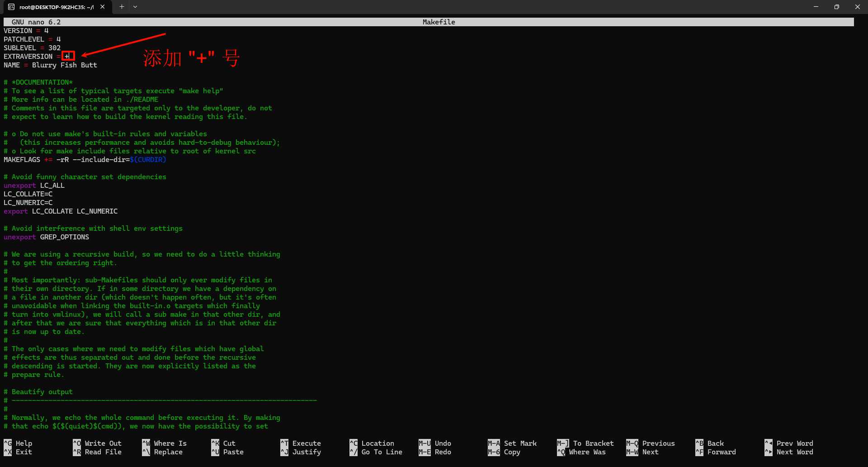The image size is (868, 467).
Task: Click the terminal icon in the tab
Action: (11, 7)
